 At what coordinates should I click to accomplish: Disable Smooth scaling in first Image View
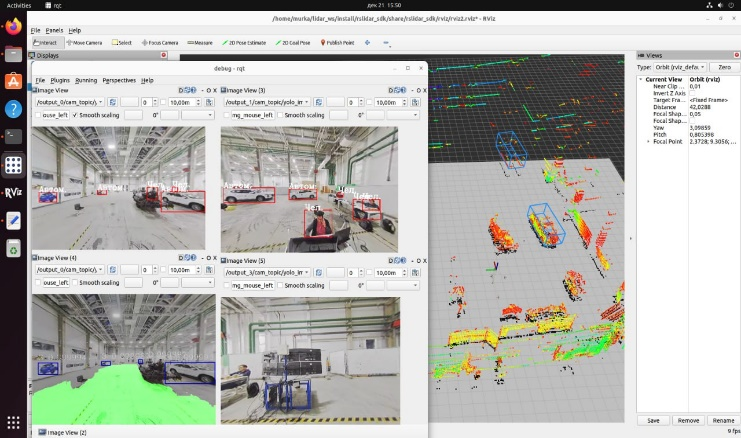pos(75,115)
